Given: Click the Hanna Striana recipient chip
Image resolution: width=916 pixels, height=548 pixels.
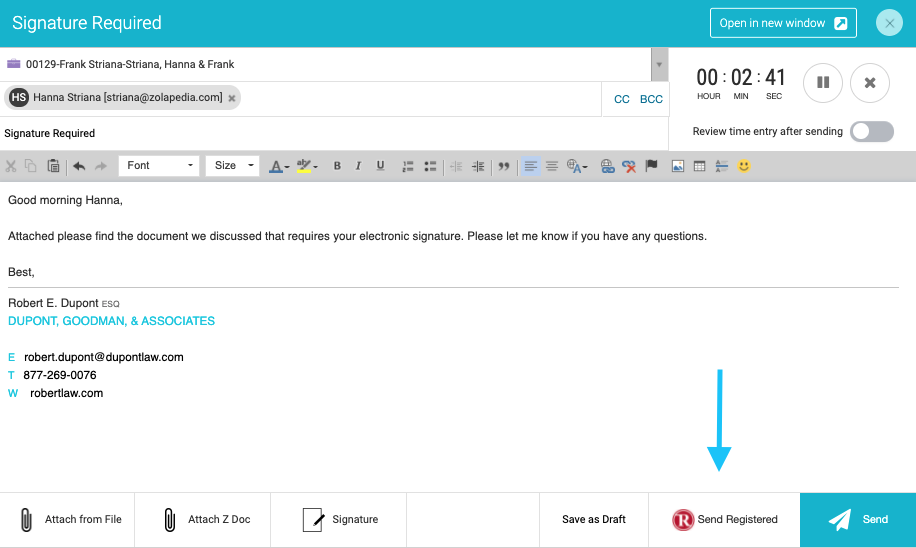Looking at the screenshot, I should click(x=122, y=98).
